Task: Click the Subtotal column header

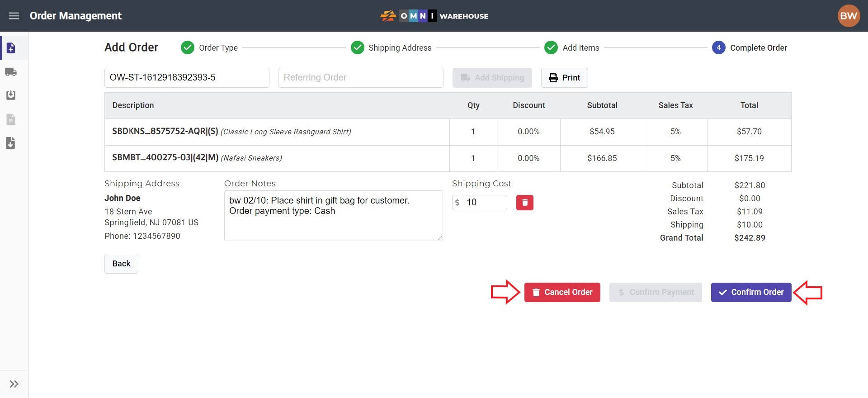Action: tap(602, 105)
